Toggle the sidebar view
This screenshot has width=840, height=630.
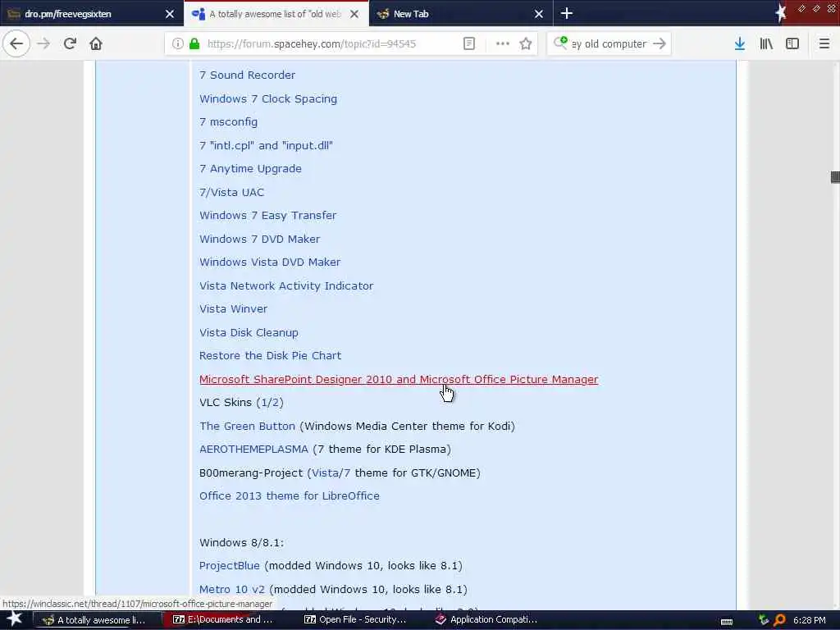792,43
